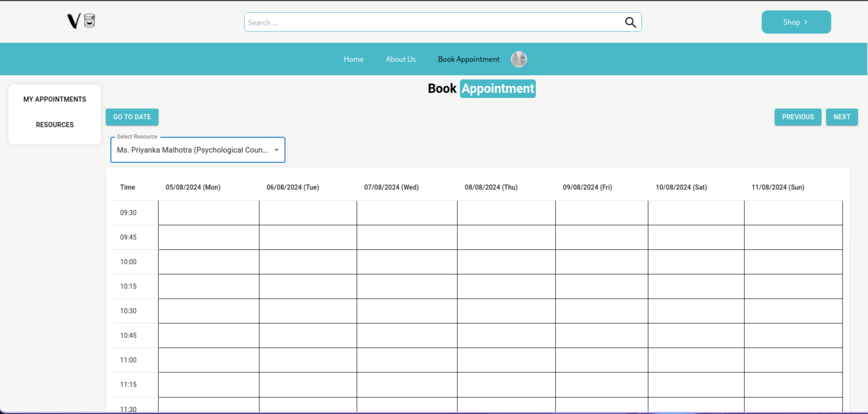Expand the Select Resource dropdown arrow

276,150
